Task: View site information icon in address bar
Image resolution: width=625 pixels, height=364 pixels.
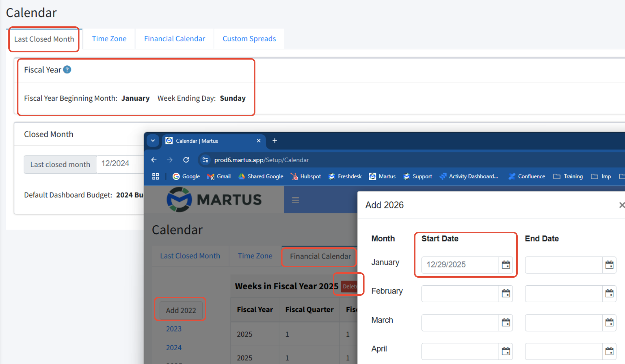Action: pos(205,160)
